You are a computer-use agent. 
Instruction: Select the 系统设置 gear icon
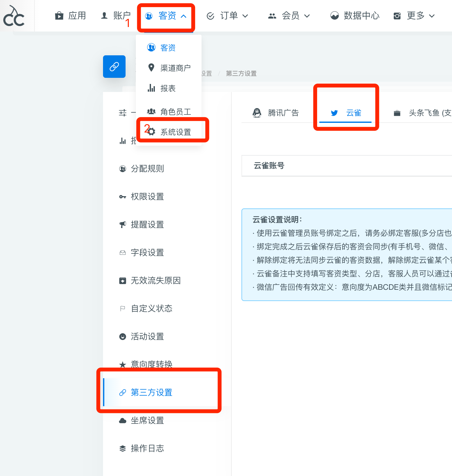(x=151, y=131)
